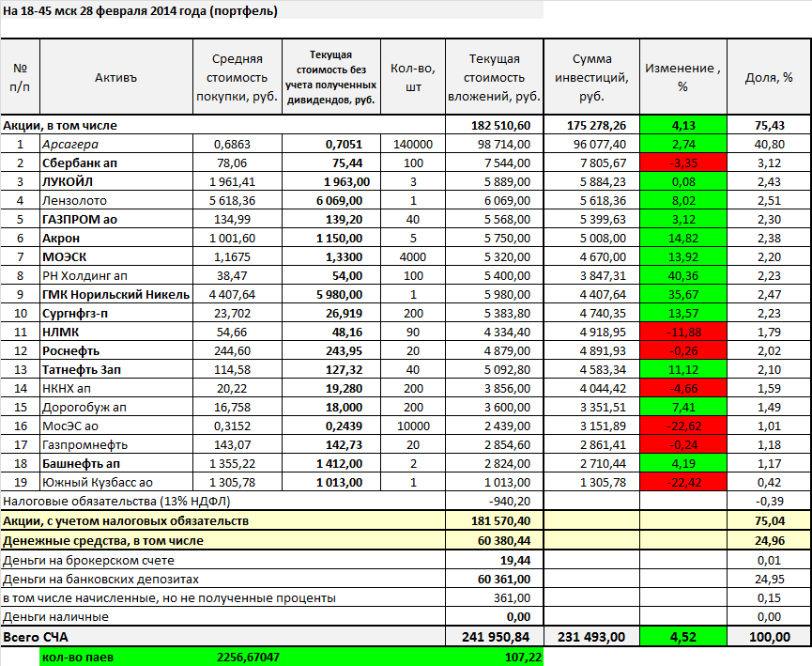Image resolution: width=812 pixels, height=666 pixels.
Task: Click the red -22,62 change cell for МосЭС
Action: click(x=682, y=426)
